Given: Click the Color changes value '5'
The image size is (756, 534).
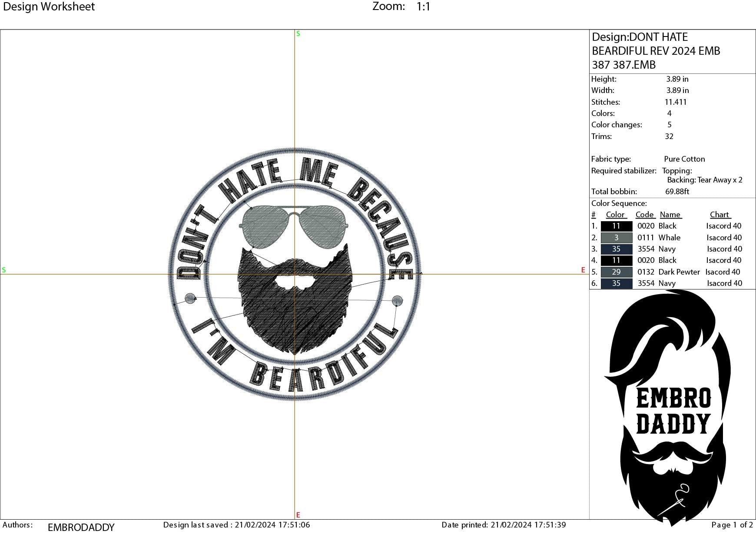Looking at the screenshot, I should point(670,125).
